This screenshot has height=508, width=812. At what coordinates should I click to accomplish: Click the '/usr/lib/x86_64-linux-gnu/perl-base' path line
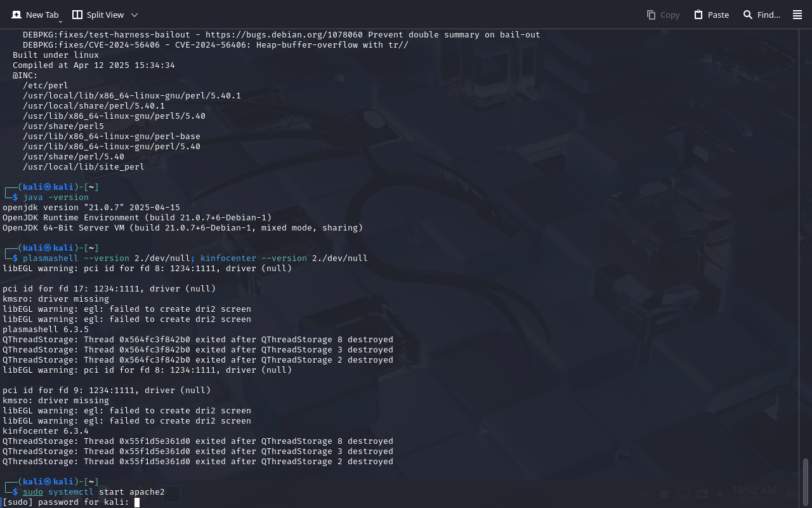tap(112, 137)
